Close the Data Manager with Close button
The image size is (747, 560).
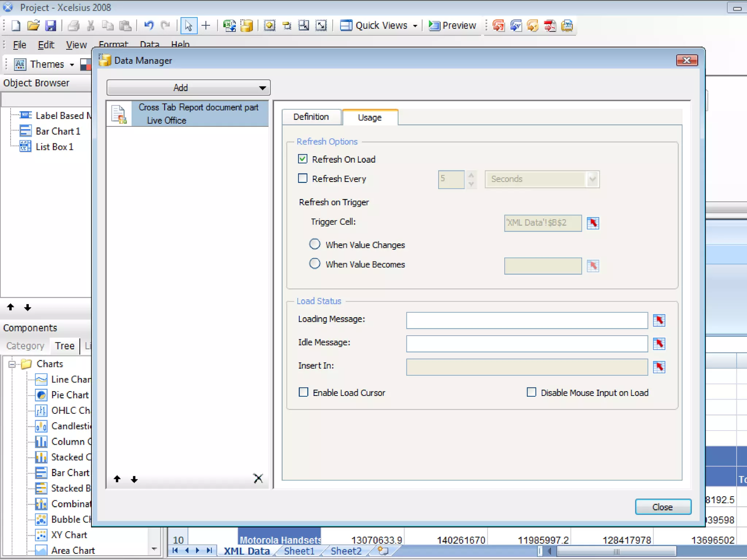click(663, 507)
